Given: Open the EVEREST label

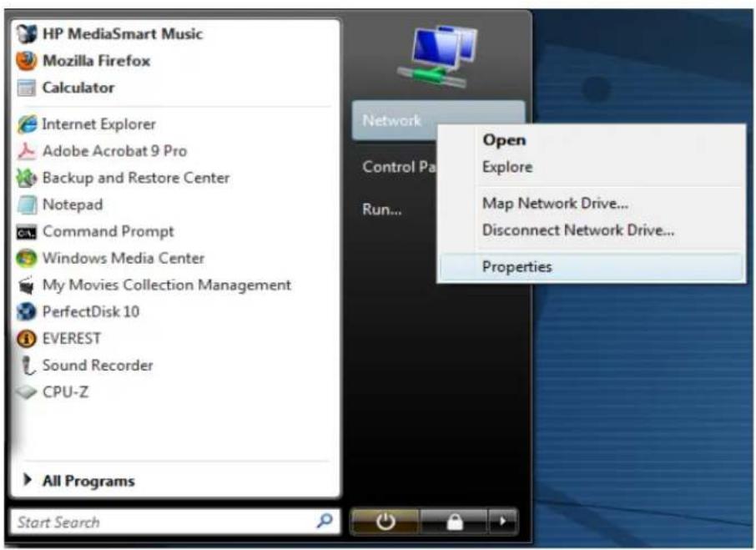Looking at the screenshot, I should click(72, 339).
